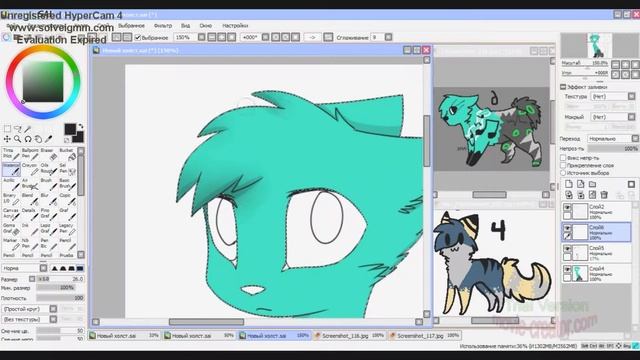Switch to Screenshot_116.jpg tab
The image size is (640, 360).
tap(349, 336)
